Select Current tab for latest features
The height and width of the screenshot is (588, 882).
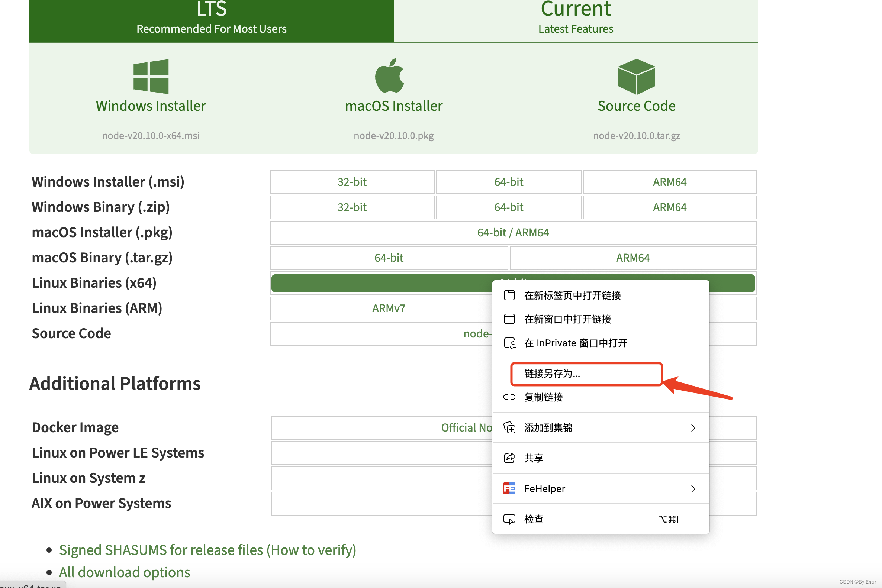(576, 18)
